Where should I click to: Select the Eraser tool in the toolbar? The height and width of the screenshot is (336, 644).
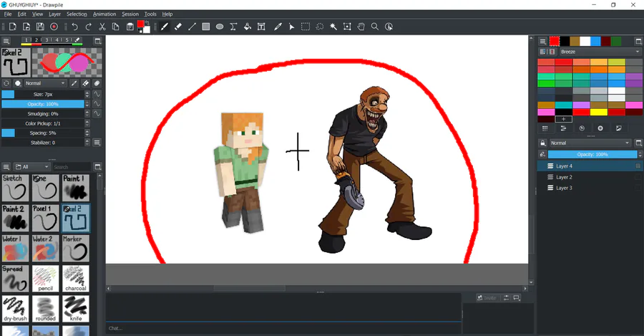[178, 27]
